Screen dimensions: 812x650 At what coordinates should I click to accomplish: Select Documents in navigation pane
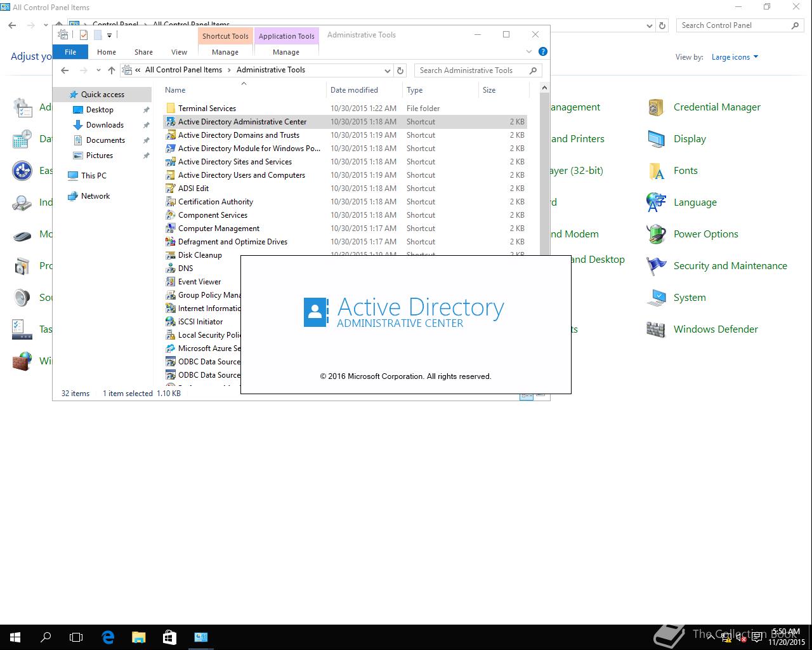tap(105, 140)
